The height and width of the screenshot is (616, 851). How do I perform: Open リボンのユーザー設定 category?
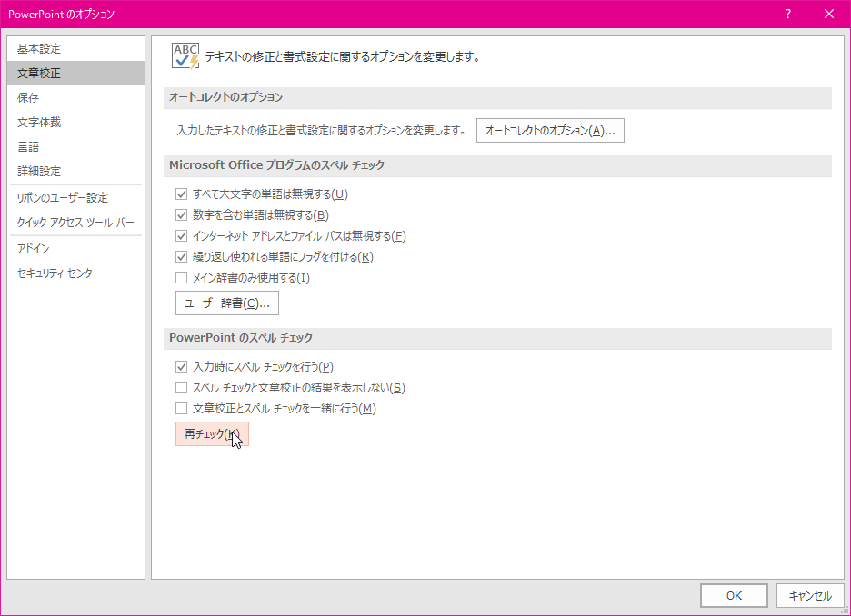click(x=76, y=197)
